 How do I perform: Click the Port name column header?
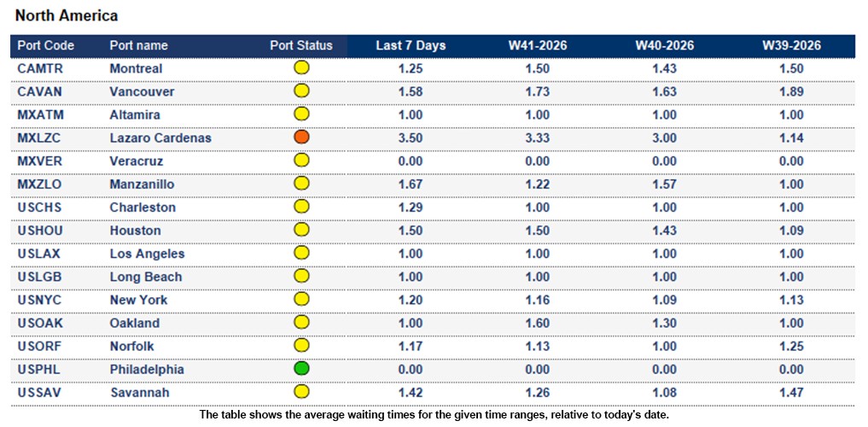(138, 45)
